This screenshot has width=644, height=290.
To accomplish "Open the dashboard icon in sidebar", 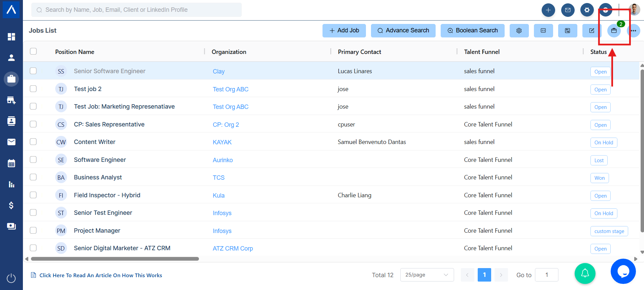I will (x=11, y=36).
